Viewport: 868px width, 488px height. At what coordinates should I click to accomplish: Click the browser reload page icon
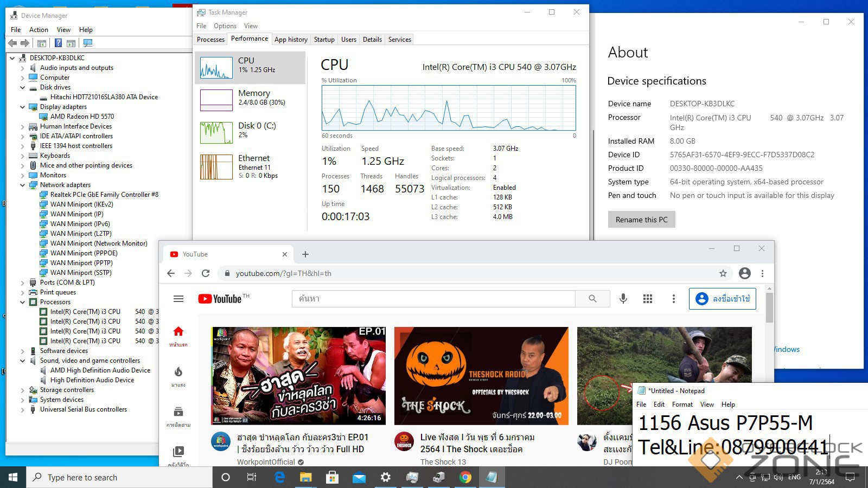pyautogui.click(x=206, y=273)
